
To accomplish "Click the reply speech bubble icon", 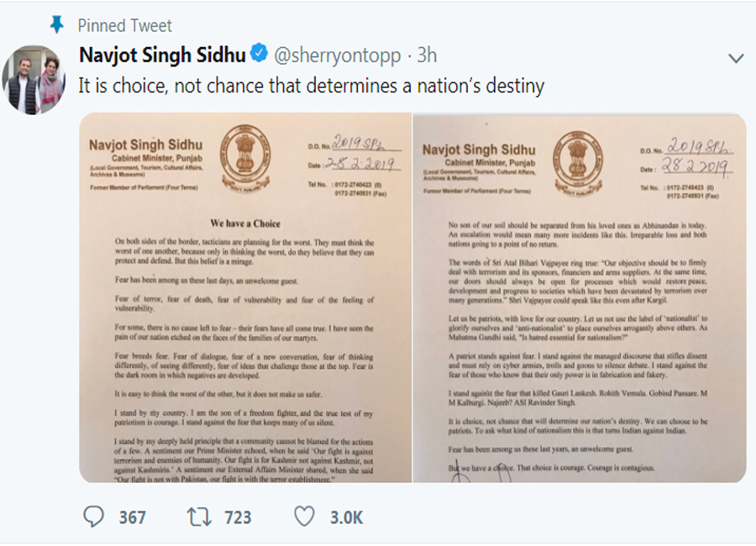I will [94, 517].
